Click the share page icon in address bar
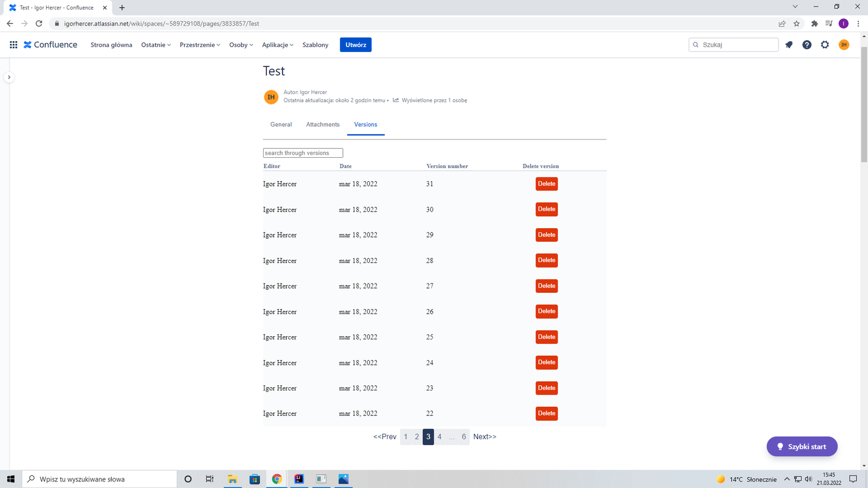This screenshot has height=488, width=868. coord(782,23)
